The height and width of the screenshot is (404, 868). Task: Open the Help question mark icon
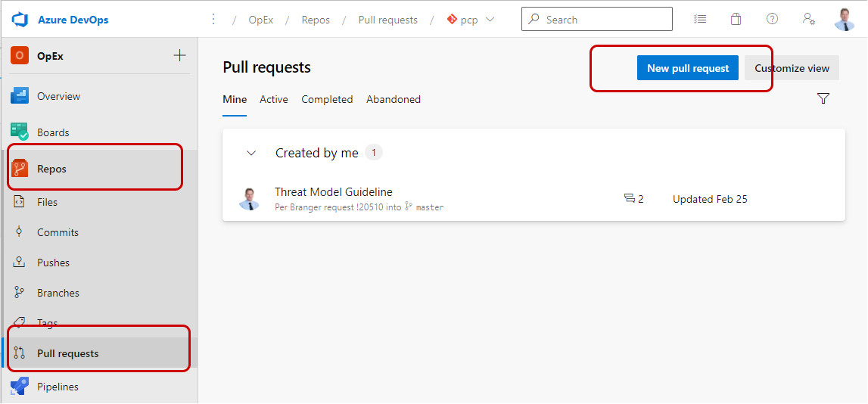coord(772,19)
